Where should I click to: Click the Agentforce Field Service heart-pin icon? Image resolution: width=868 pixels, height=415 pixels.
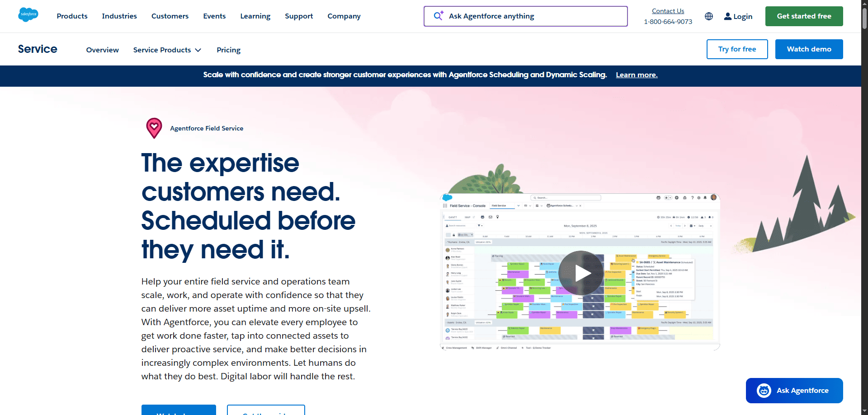pos(154,128)
